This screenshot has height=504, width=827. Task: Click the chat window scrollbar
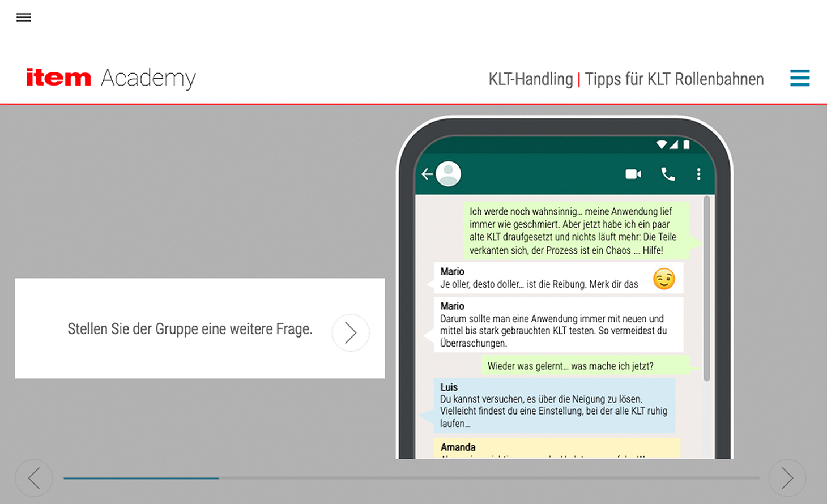pyautogui.click(x=706, y=289)
